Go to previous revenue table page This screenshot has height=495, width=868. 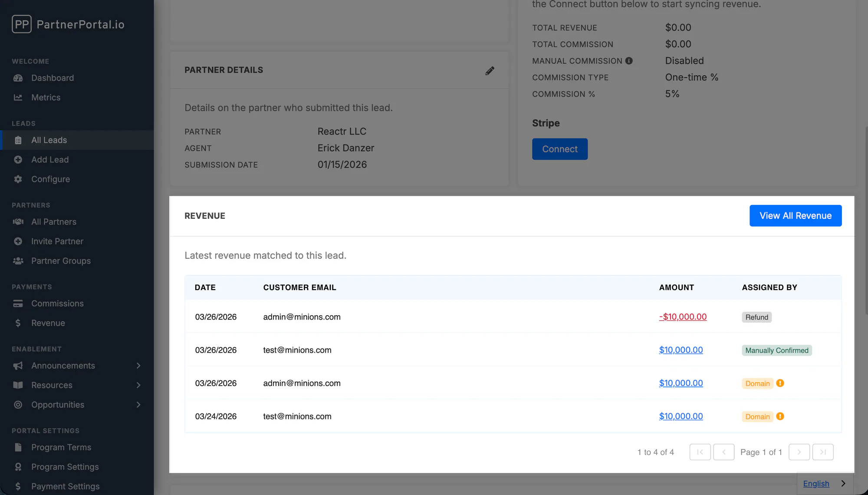coord(724,452)
